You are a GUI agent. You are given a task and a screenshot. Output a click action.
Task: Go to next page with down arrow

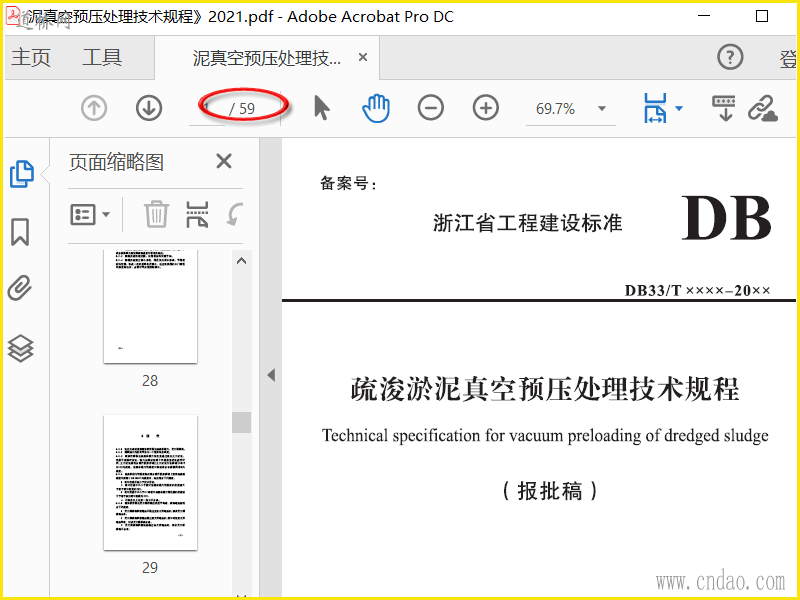click(x=149, y=108)
